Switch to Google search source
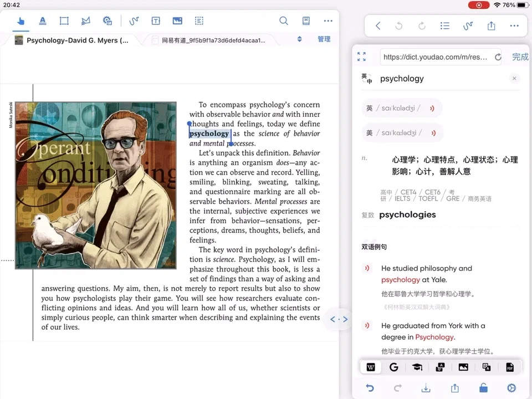Image resolution: width=532 pixels, height=399 pixels. (x=393, y=367)
